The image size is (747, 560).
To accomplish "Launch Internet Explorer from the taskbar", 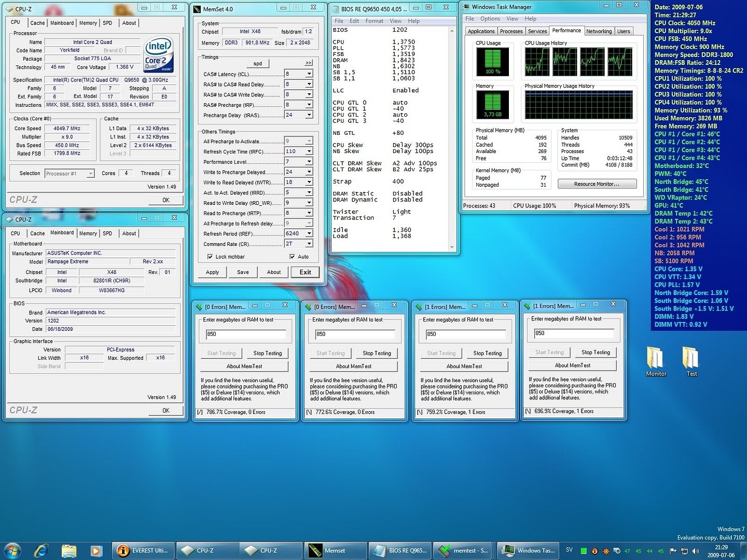I will (x=41, y=550).
